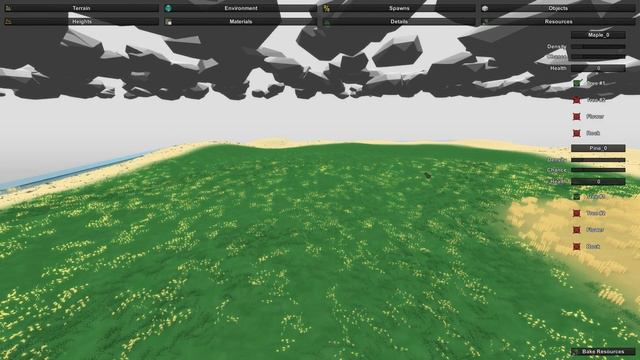Adjust the Maple_0 Density slider

click(x=598, y=47)
